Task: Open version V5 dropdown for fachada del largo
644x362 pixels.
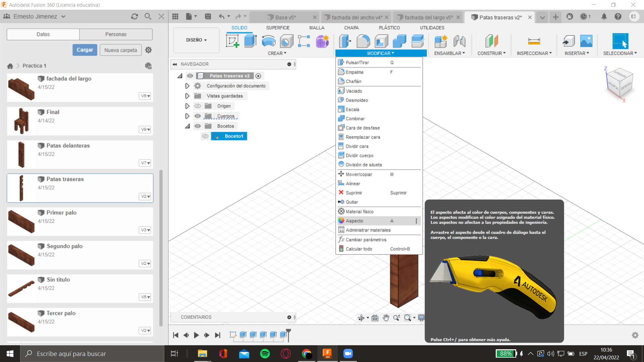Action: 145,96
